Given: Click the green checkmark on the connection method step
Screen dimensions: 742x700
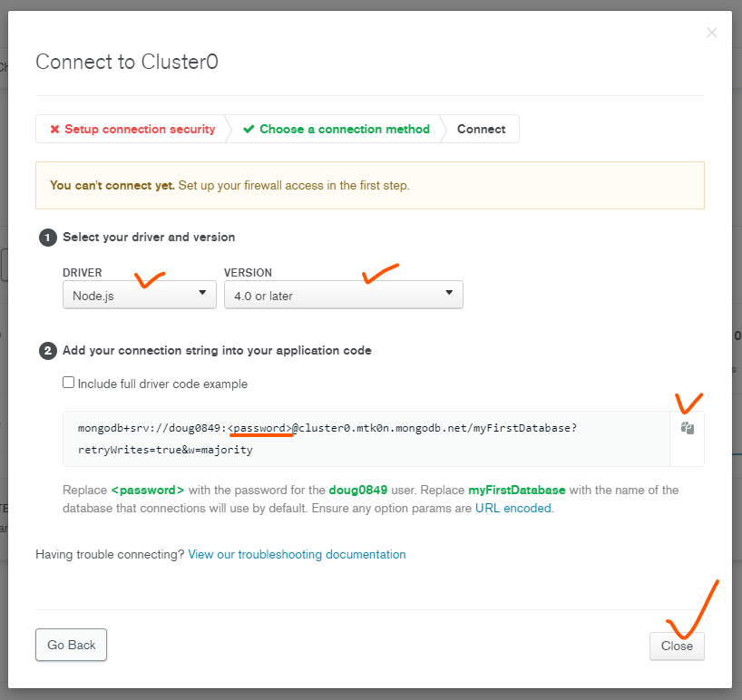Looking at the screenshot, I should (x=249, y=130).
